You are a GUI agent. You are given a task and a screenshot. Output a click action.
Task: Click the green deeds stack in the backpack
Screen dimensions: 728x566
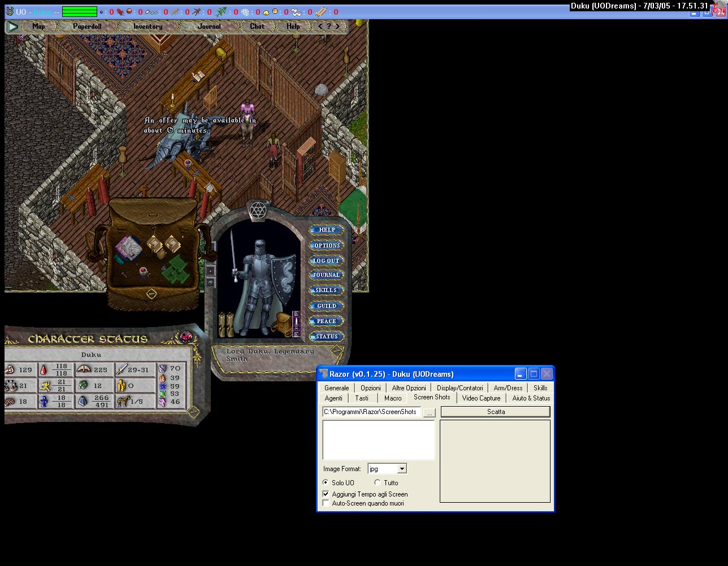(x=176, y=269)
